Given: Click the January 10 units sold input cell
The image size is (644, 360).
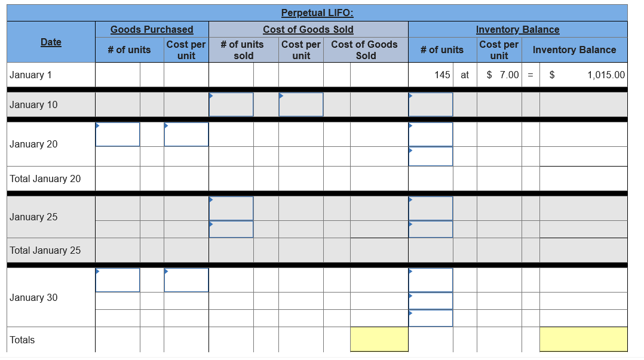Looking at the screenshot, I should click(x=231, y=104).
